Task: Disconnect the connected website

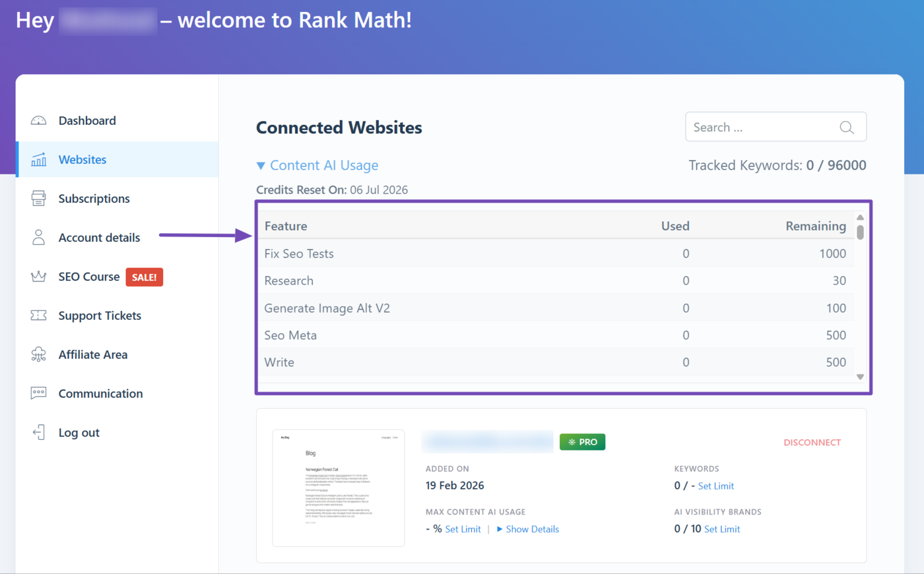Action: 812,443
